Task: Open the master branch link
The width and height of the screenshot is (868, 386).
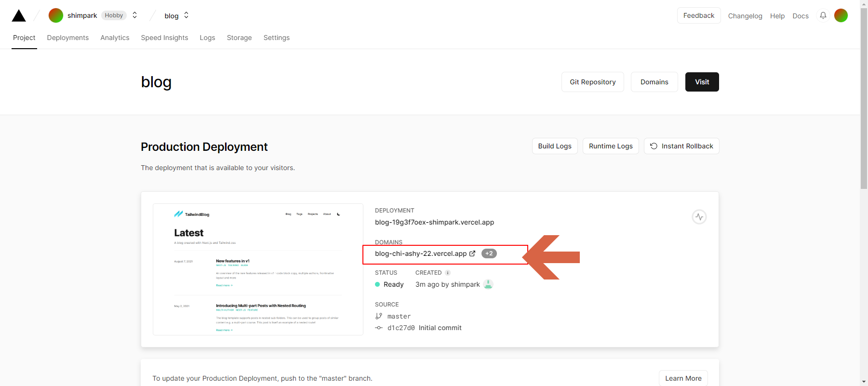Action: click(x=399, y=317)
